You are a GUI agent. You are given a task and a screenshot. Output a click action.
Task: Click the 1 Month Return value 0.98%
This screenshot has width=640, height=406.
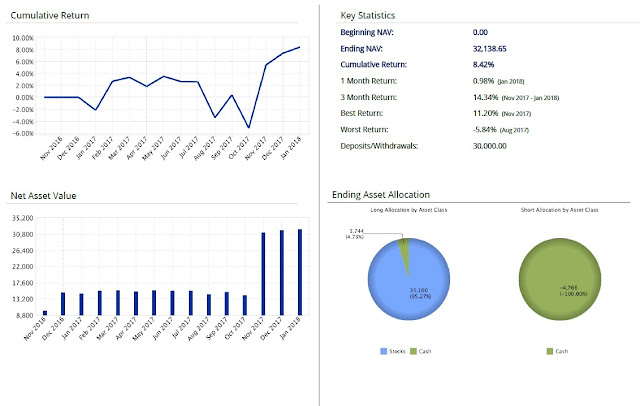coord(483,81)
